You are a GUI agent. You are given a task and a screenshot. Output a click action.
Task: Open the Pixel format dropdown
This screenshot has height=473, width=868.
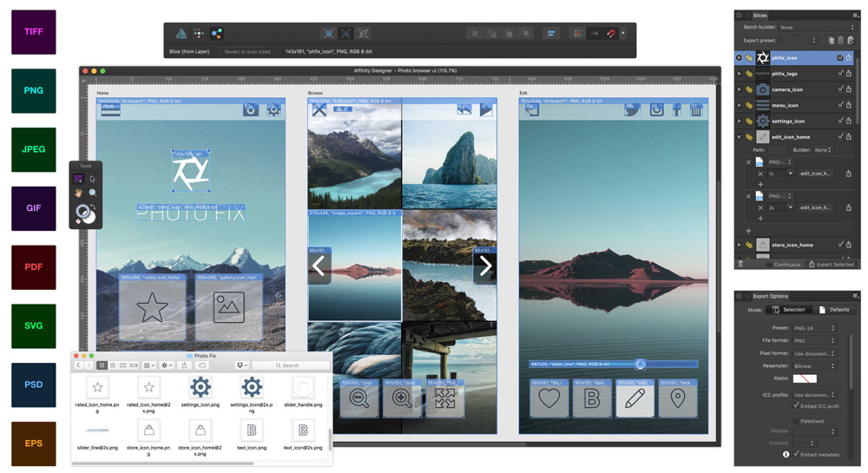[x=813, y=353]
